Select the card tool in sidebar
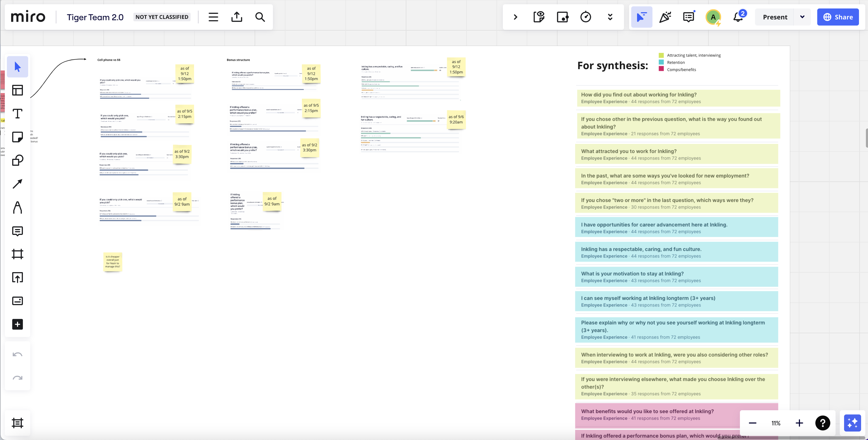 pos(17,301)
